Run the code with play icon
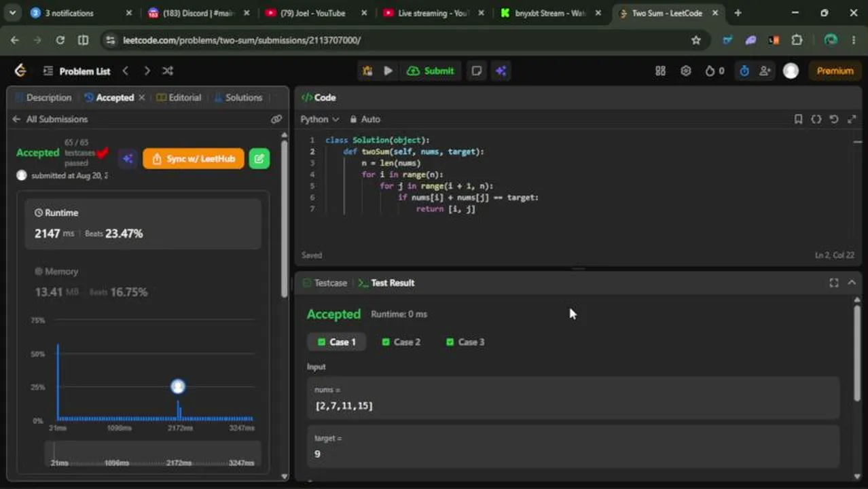 [x=388, y=71]
